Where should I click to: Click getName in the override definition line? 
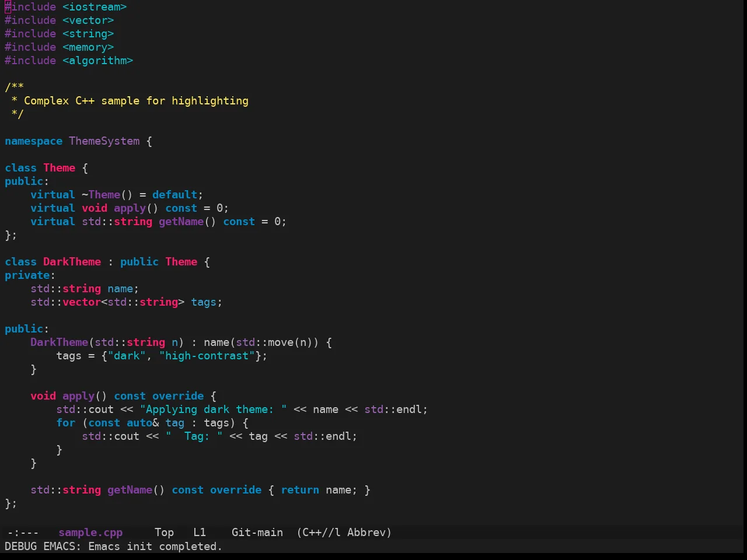coord(130,490)
